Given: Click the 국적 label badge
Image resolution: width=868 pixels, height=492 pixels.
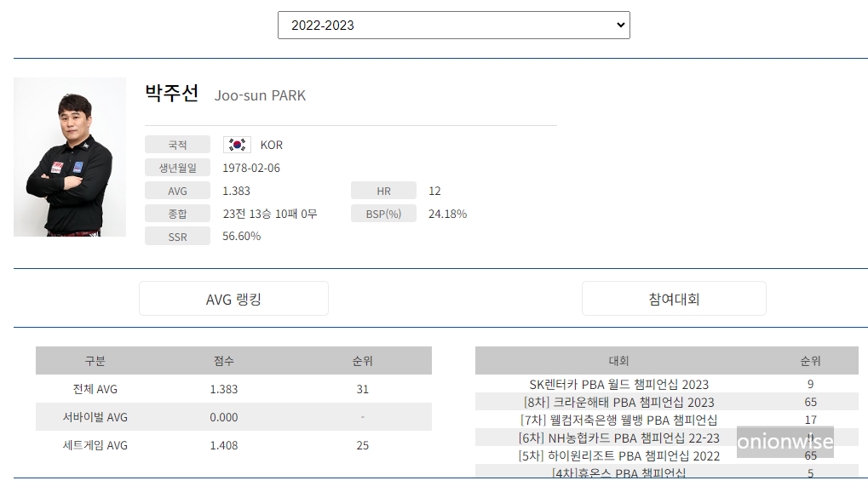Looking at the screenshot, I should [x=177, y=144].
